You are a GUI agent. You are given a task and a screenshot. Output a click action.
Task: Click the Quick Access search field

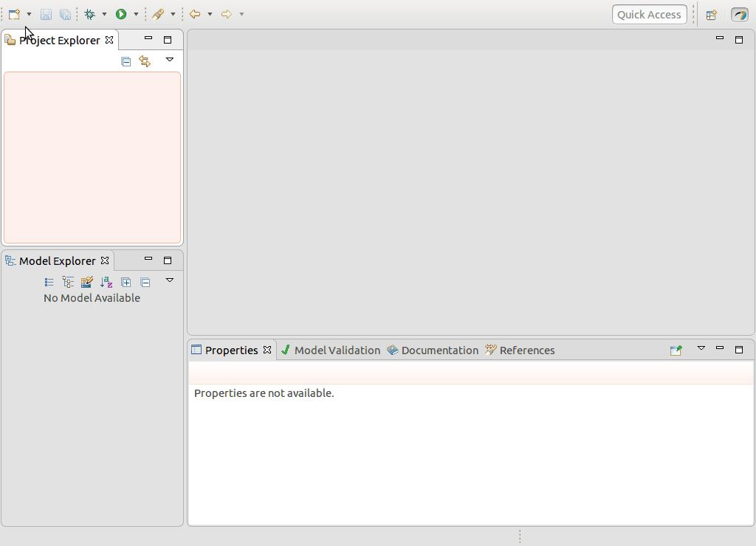pyautogui.click(x=649, y=15)
